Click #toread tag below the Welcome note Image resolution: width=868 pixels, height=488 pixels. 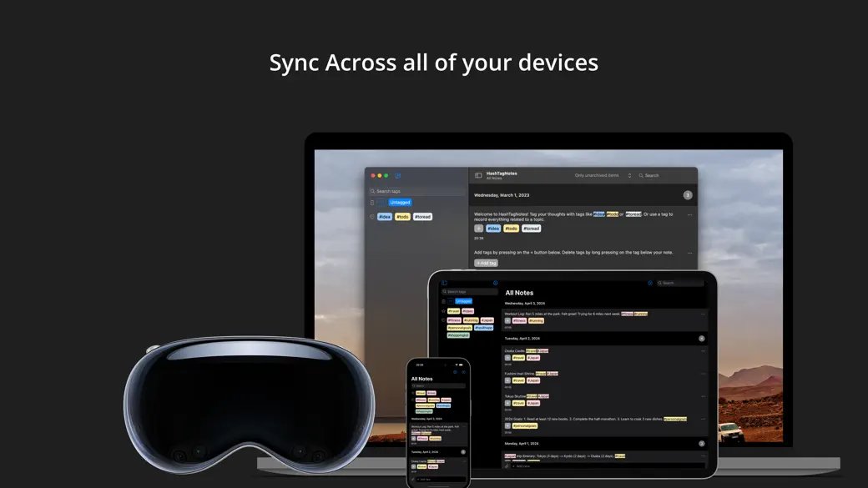531,229
